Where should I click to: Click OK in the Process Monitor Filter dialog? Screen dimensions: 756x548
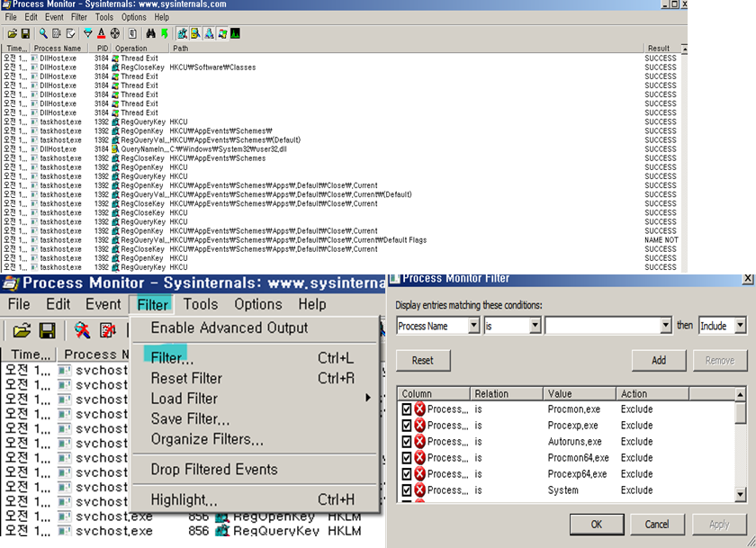pos(597,525)
